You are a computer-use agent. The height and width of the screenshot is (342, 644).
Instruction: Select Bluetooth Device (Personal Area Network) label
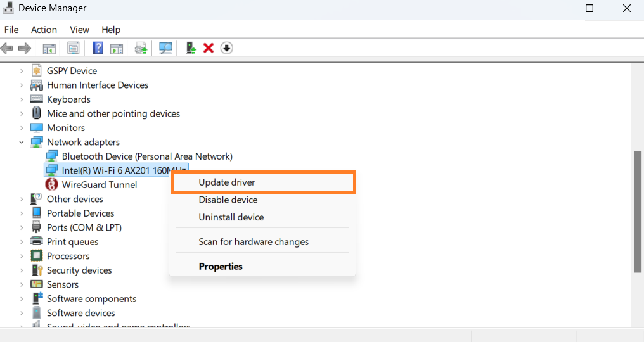coord(147,156)
